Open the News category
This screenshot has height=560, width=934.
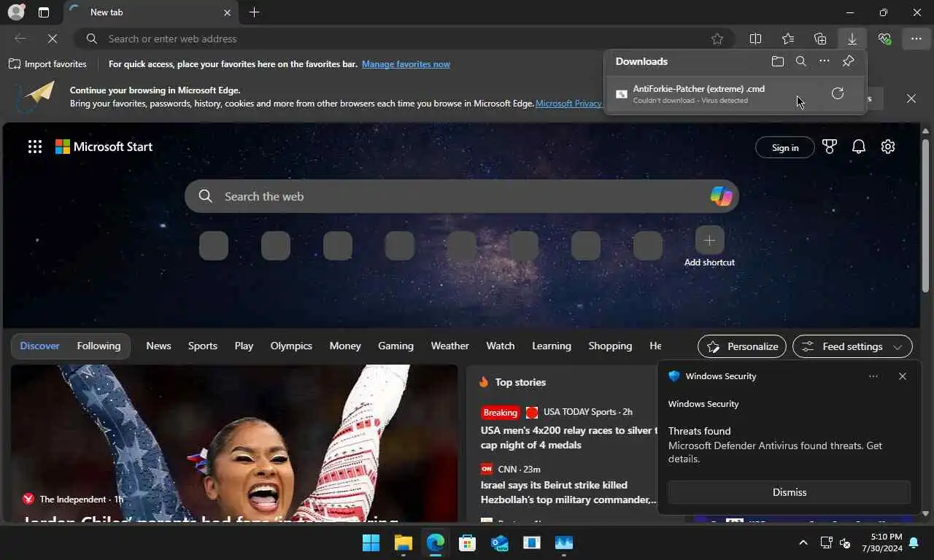pos(158,346)
